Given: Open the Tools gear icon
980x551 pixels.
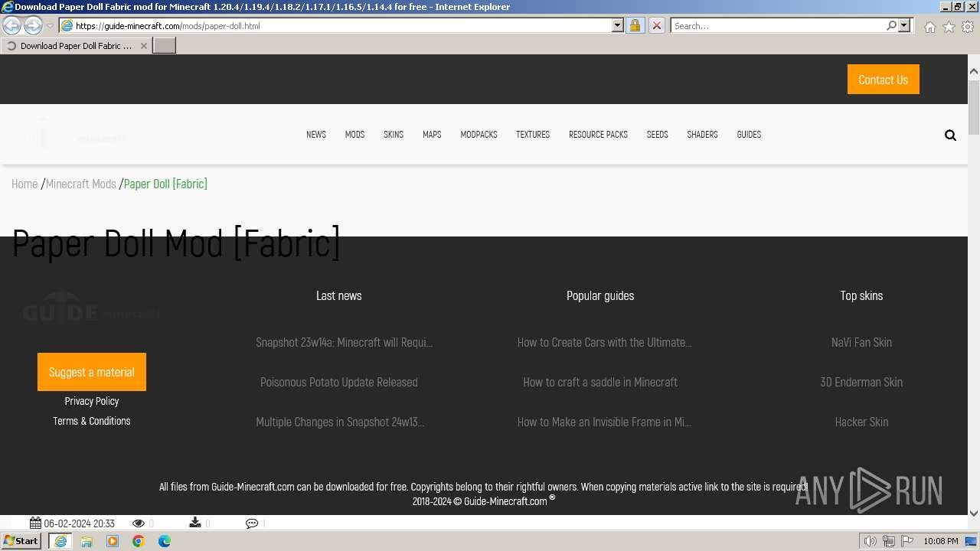Looking at the screenshot, I should 968,27.
